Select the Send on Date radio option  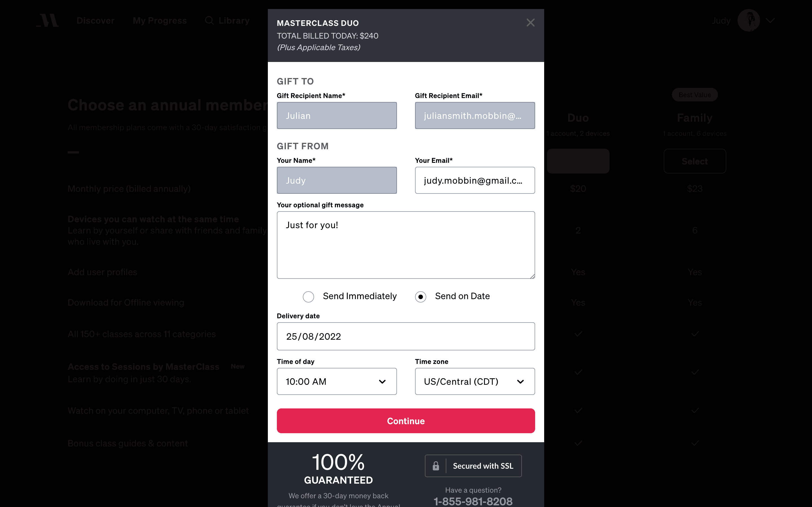coord(420,297)
